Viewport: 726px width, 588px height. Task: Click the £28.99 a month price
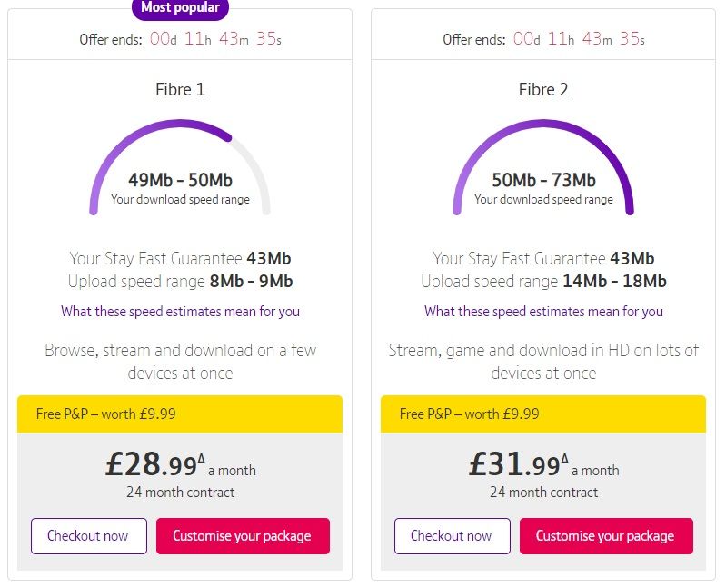coord(180,466)
